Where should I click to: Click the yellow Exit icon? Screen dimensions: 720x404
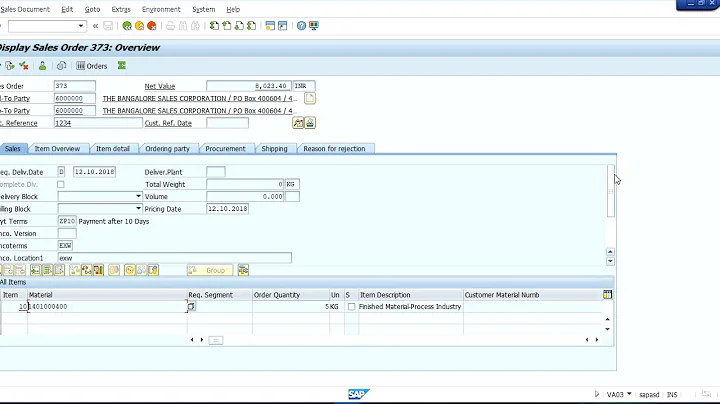140,26
